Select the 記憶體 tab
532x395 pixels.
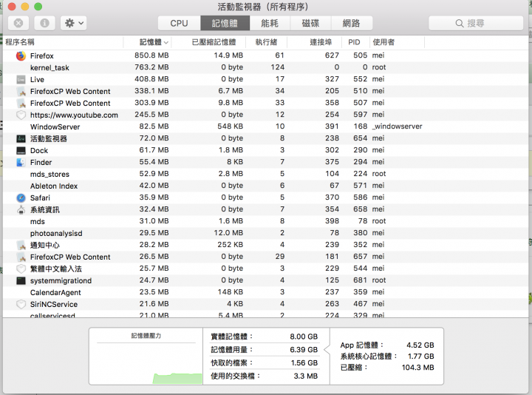coord(225,23)
